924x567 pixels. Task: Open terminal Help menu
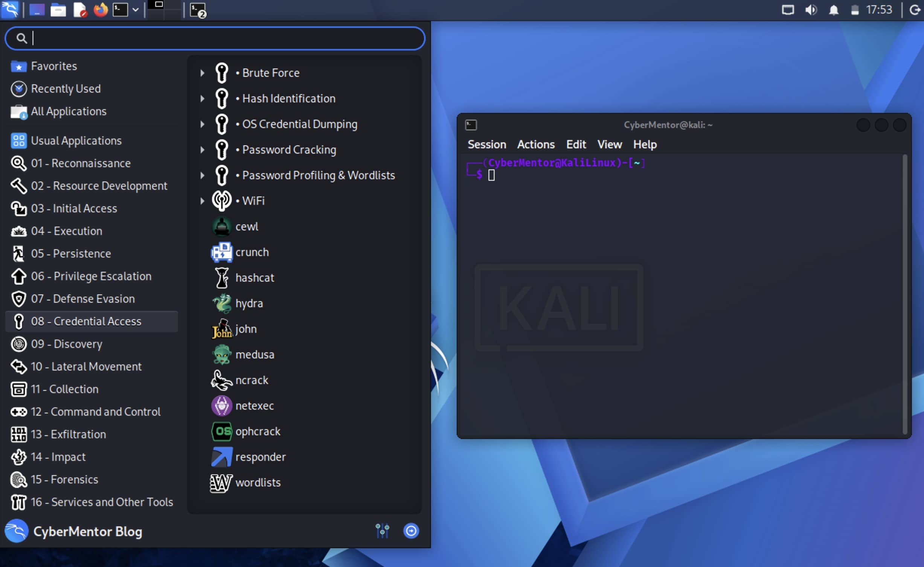click(645, 145)
